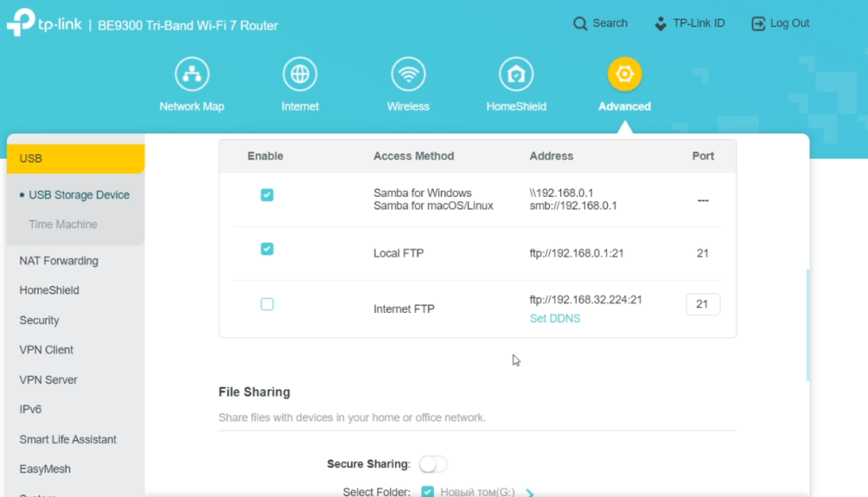This screenshot has width=868, height=497.
Task: Click the Port column header
Action: pos(703,156)
